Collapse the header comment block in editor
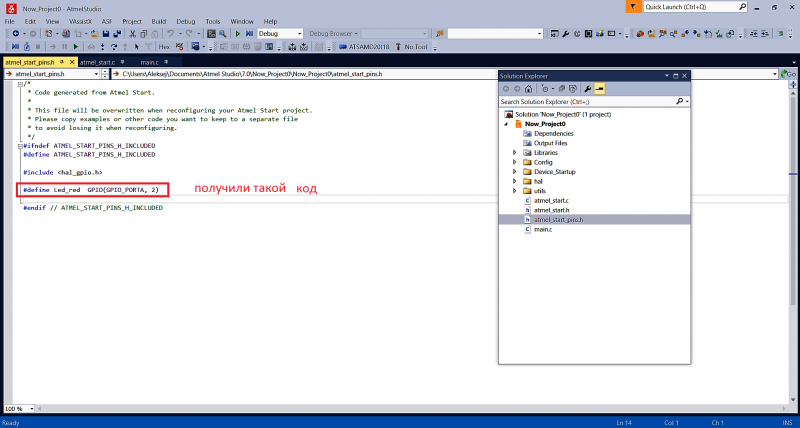 click(20, 85)
